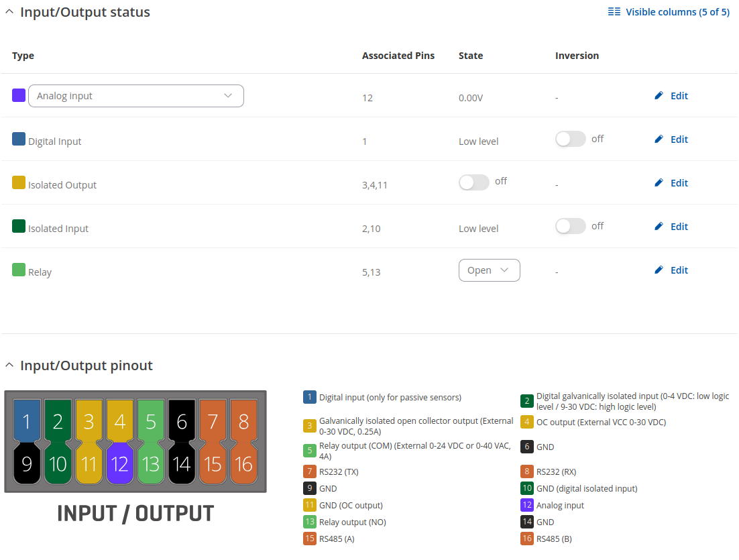Click the legend badge for pin 7 RS232 (TX)

pos(309,471)
